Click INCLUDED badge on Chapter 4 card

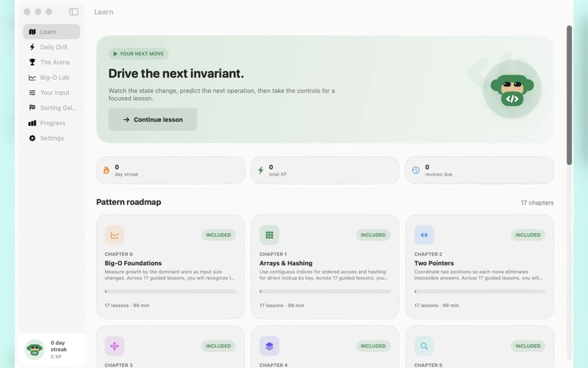373,346
